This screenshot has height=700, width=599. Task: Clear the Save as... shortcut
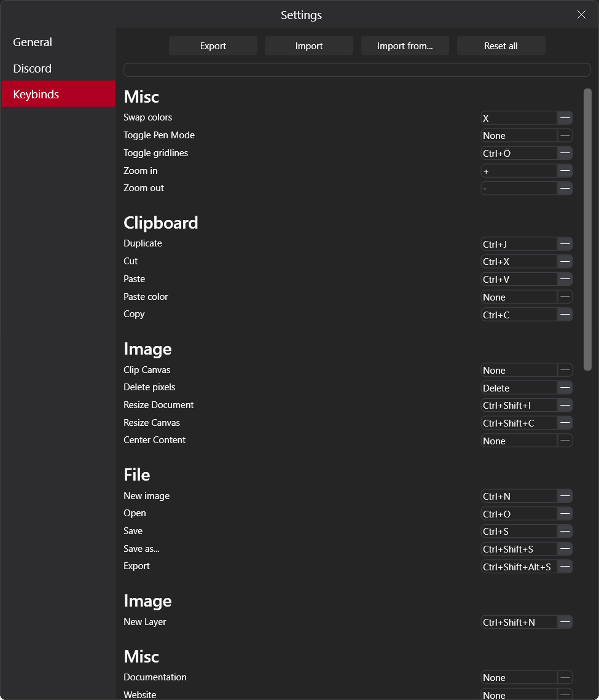tap(565, 549)
